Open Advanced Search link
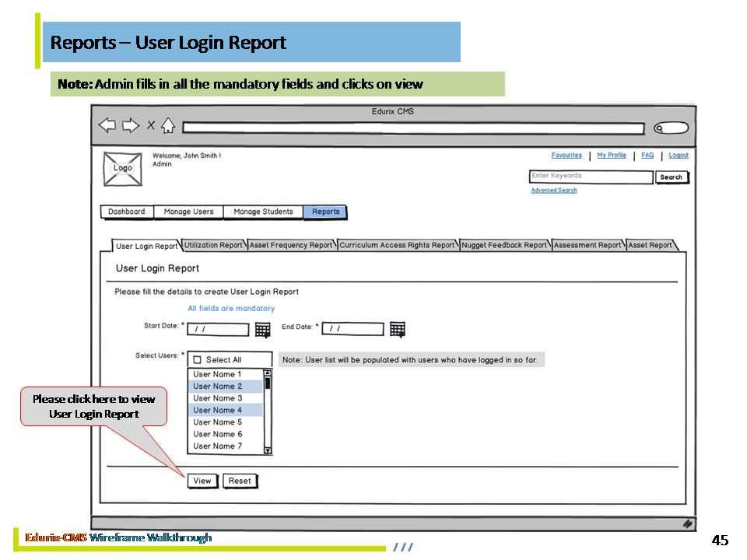This screenshot has height=560, width=747. coord(554,191)
